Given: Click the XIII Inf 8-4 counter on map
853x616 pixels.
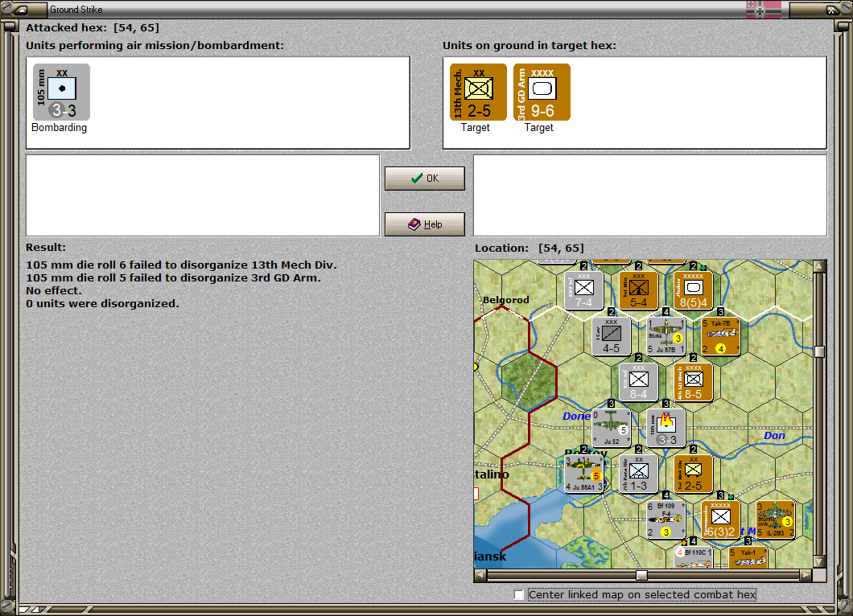Looking at the screenshot, I should coord(638,382).
